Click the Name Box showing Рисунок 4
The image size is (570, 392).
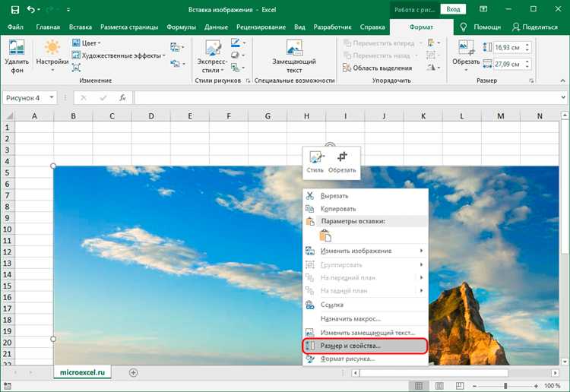29,98
